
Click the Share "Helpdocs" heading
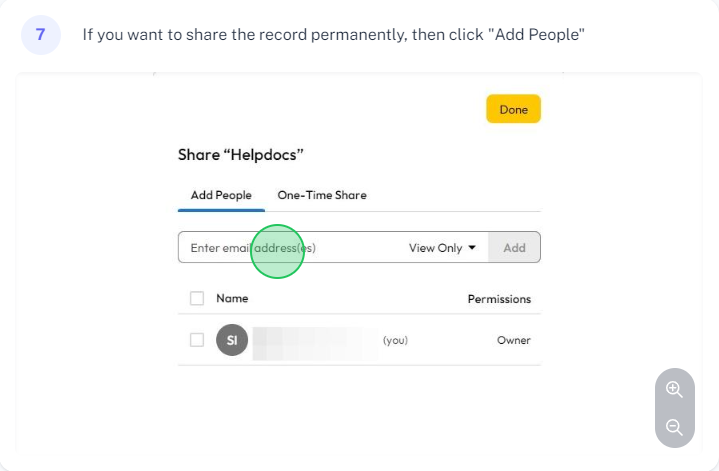(241, 155)
